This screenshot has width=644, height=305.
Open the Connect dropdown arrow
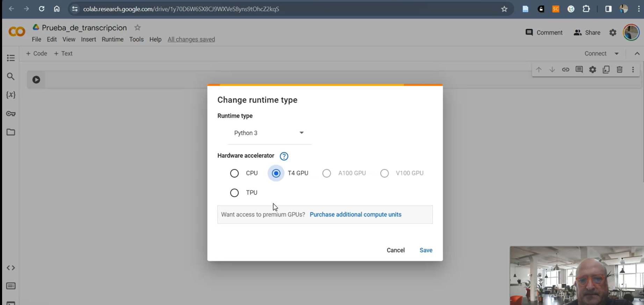click(x=617, y=54)
